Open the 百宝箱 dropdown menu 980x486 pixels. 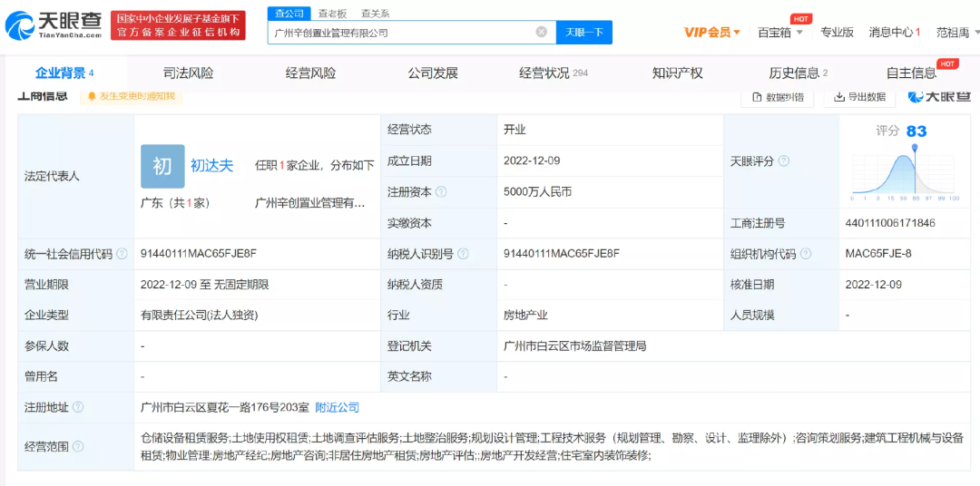[780, 33]
